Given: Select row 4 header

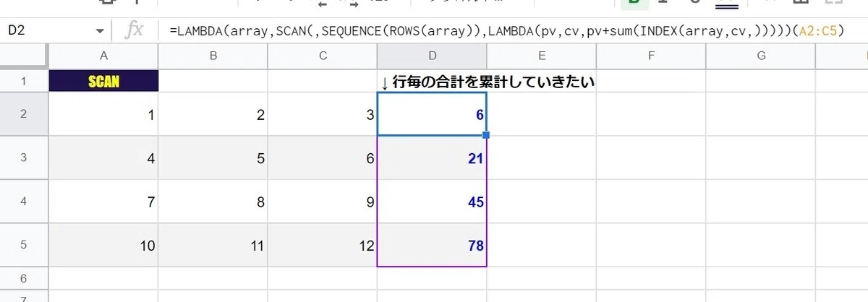Looking at the screenshot, I should tap(24, 202).
